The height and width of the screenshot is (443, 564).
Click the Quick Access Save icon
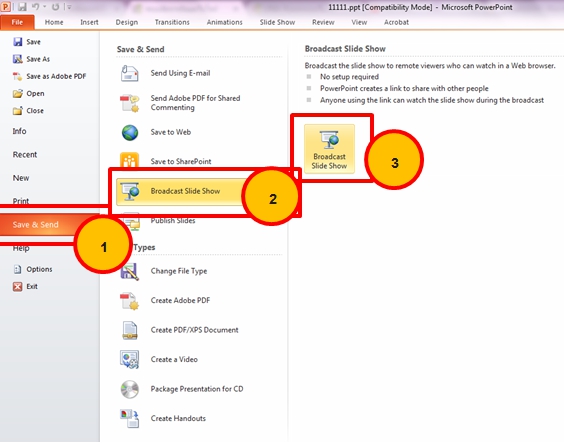tap(22, 7)
